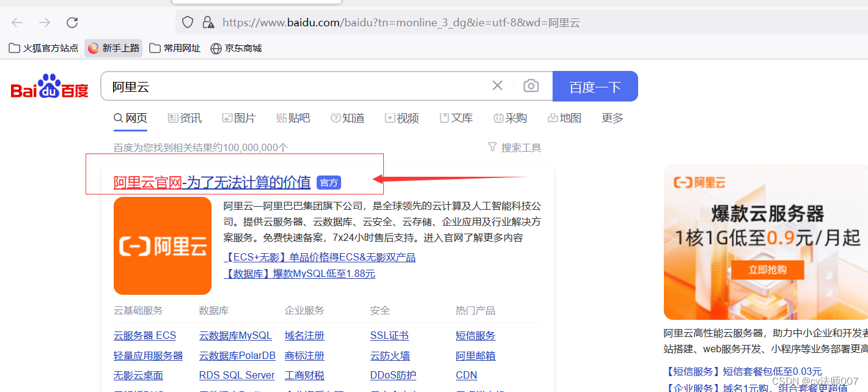
Task: Open the 云服务器 ECS link
Action: click(x=145, y=336)
